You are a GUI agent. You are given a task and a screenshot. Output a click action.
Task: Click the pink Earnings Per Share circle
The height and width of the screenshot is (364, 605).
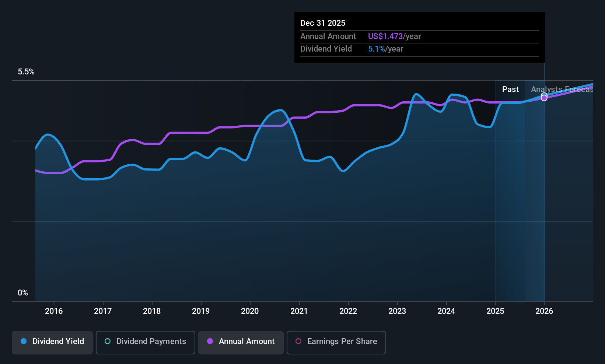coord(298,342)
